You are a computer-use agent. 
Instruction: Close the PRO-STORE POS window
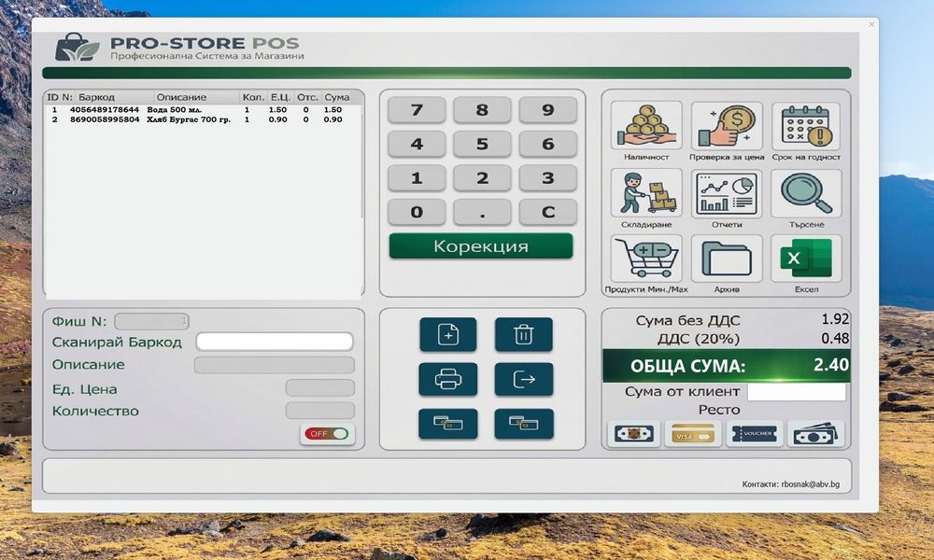click(871, 24)
